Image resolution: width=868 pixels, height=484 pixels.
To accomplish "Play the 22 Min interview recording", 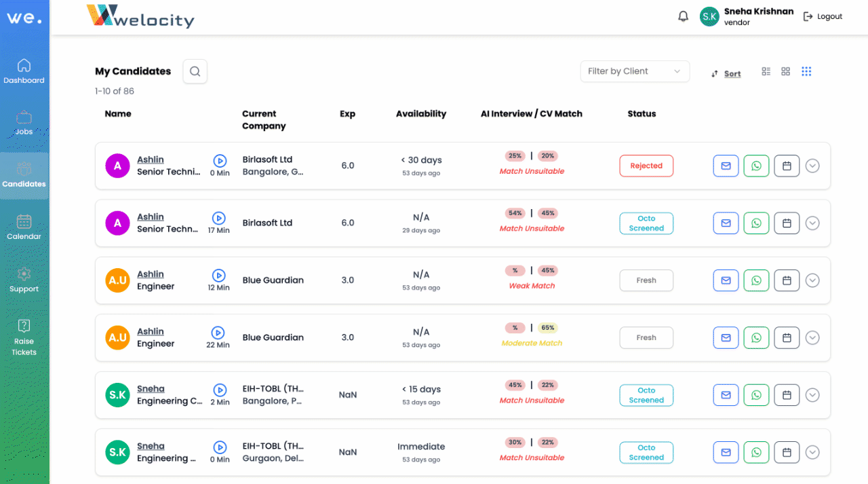I will [218, 333].
